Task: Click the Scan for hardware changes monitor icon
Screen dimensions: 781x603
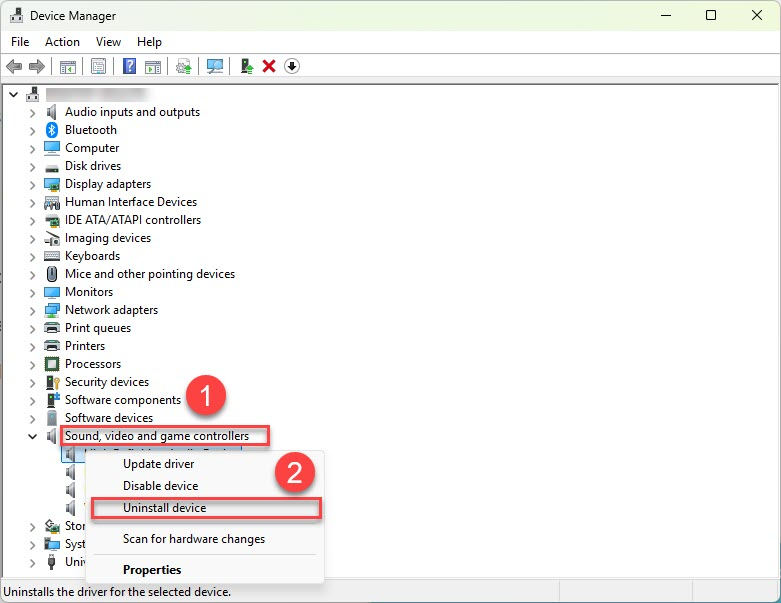Action: tap(214, 66)
